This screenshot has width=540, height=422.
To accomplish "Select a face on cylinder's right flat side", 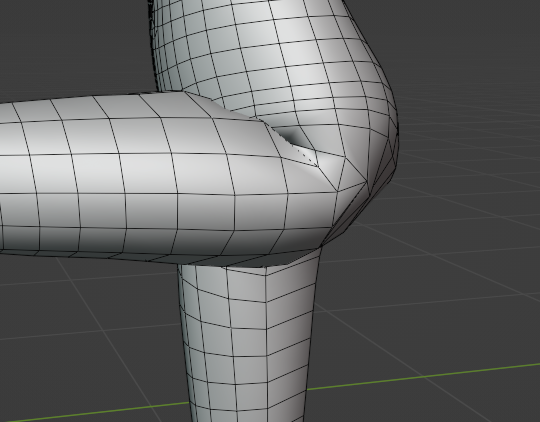I will (289, 310).
